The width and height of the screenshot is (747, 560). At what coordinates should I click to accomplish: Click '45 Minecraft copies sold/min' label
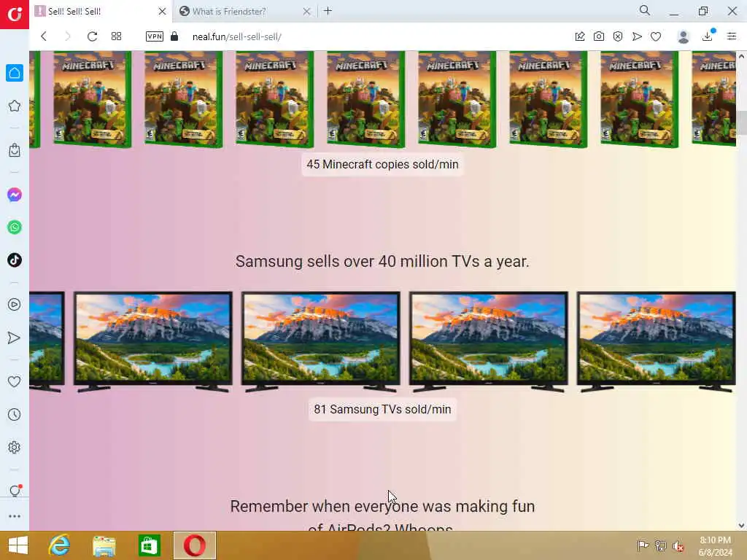click(x=382, y=164)
